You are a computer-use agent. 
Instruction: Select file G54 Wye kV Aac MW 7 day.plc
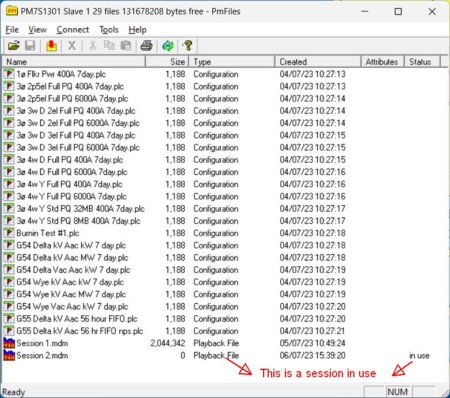(71, 294)
